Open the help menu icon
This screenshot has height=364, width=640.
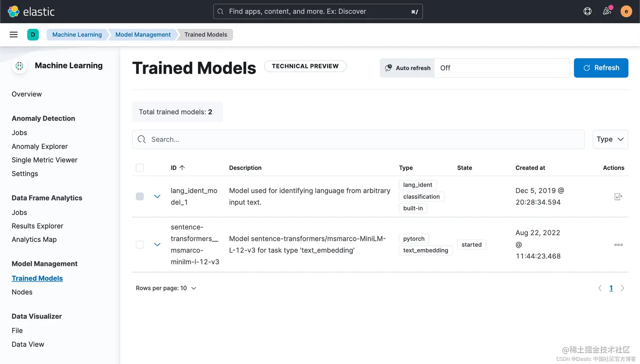point(588,11)
